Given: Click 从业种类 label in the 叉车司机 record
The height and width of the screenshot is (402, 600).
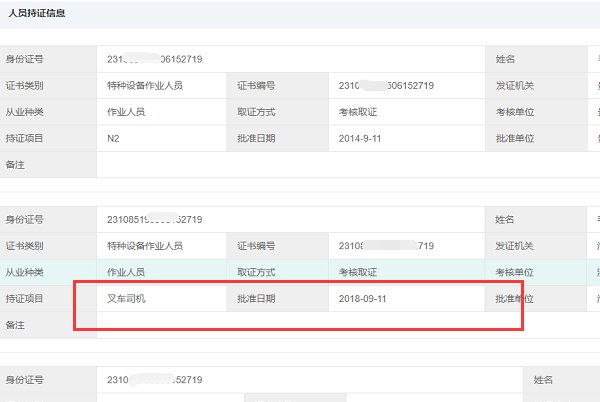Looking at the screenshot, I should coord(24,272).
